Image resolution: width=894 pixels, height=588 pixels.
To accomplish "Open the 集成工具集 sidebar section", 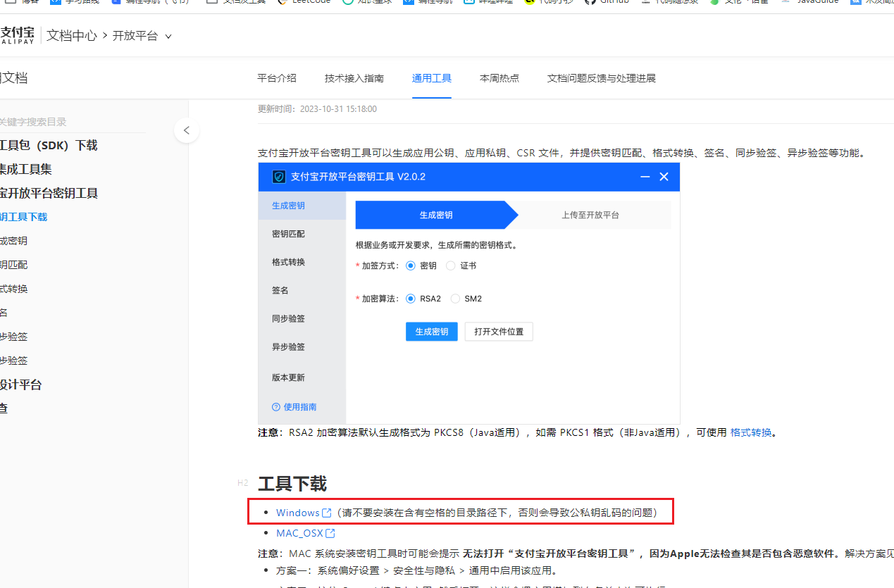I will (x=26, y=169).
